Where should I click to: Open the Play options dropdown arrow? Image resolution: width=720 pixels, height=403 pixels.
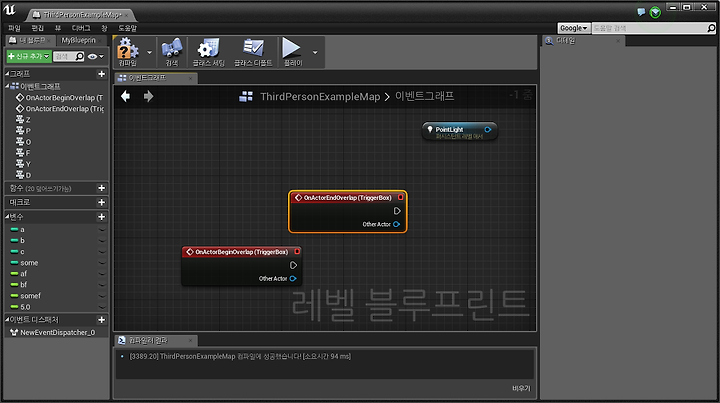pyautogui.click(x=315, y=52)
